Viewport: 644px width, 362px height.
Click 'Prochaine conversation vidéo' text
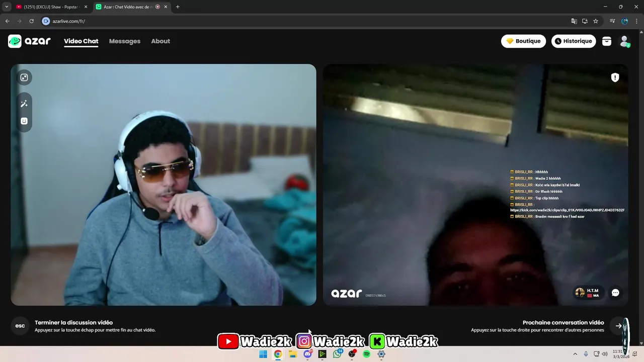563,323
